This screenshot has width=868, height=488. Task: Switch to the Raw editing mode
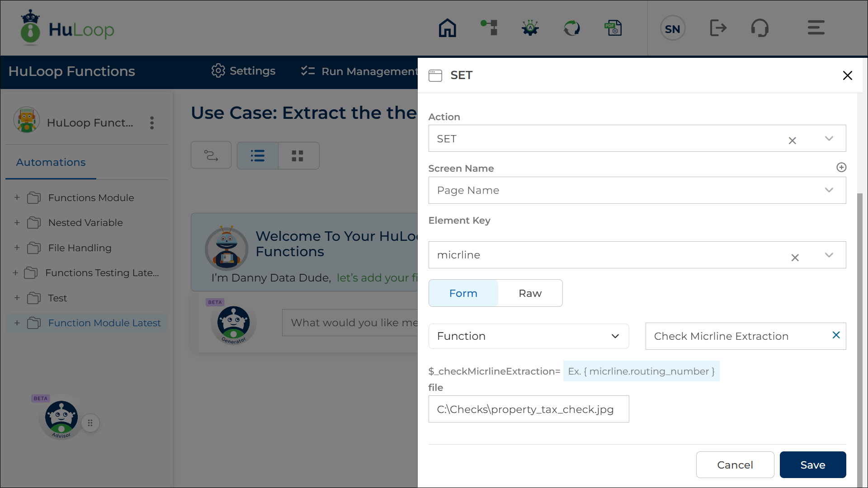click(530, 293)
